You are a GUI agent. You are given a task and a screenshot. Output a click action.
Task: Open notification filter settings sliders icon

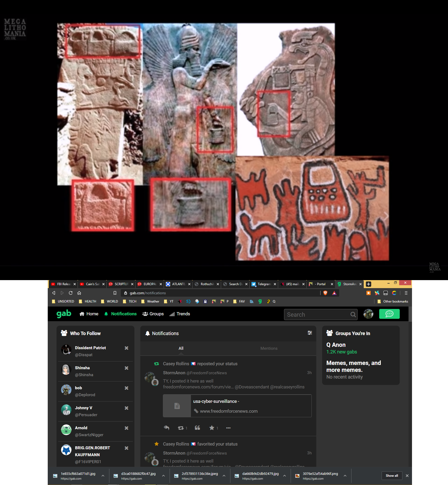310,333
